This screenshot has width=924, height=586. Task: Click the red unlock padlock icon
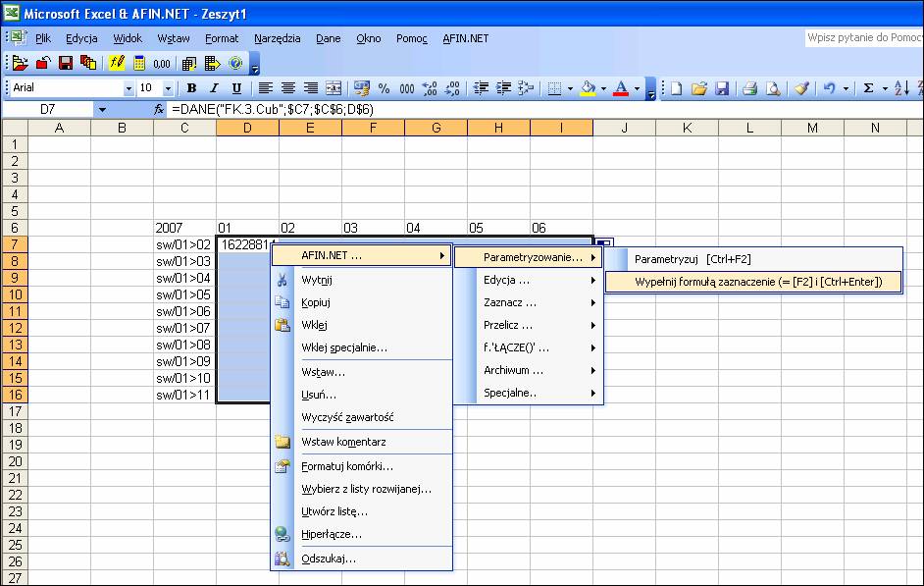click(43, 63)
